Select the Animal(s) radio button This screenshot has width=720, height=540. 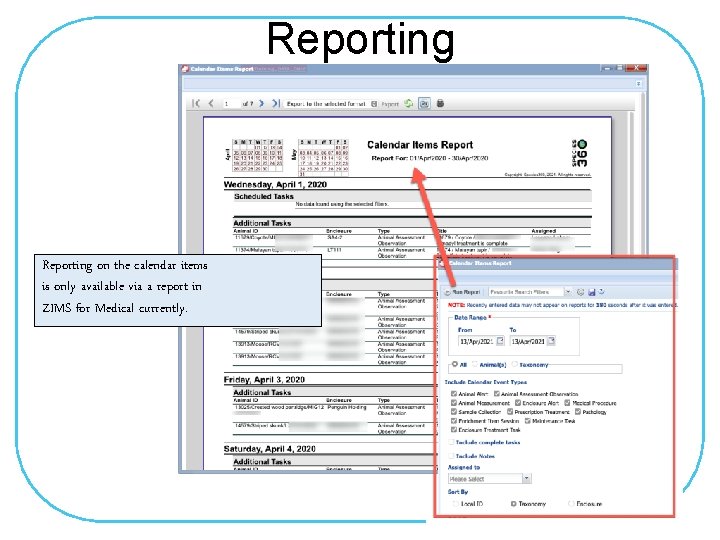[475, 364]
